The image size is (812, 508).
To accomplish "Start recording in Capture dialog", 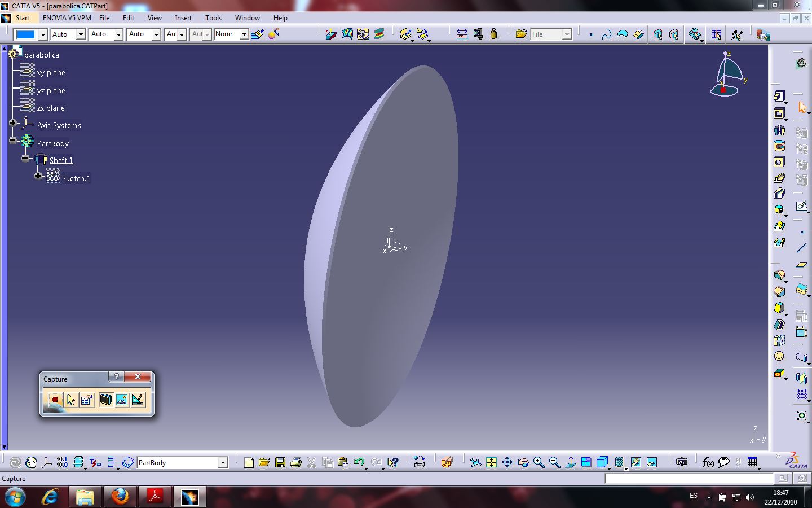I will (55, 400).
